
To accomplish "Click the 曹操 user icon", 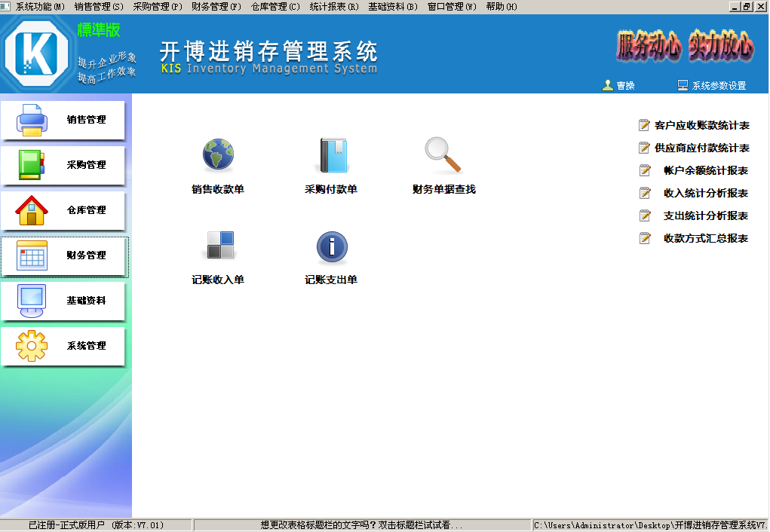I will pos(607,85).
